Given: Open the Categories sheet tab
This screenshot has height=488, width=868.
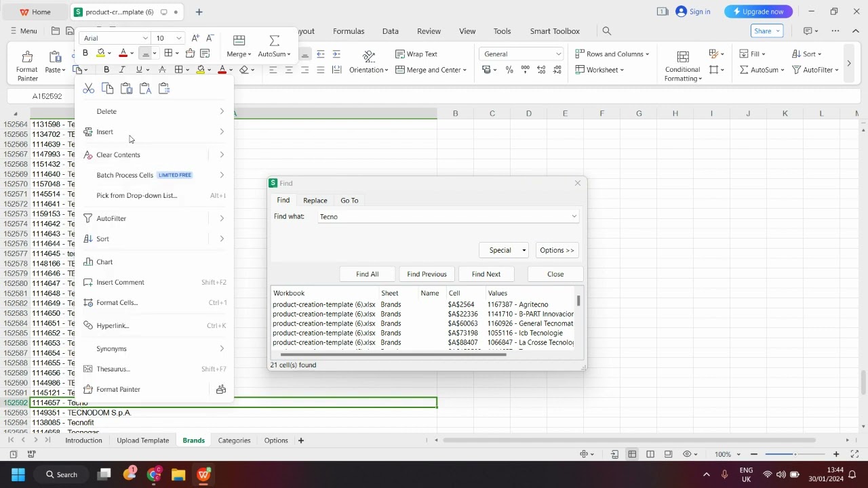Looking at the screenshot, I should [234, 441].
